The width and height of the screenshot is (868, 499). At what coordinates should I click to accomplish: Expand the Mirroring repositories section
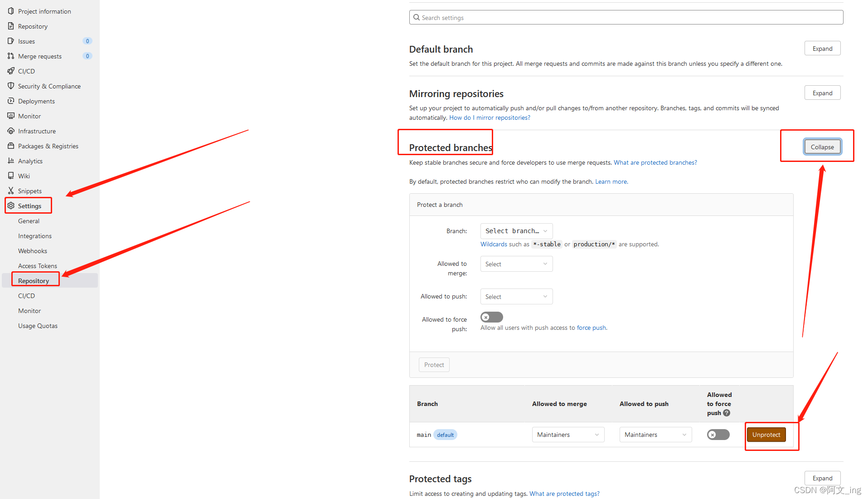pos(822,93)
